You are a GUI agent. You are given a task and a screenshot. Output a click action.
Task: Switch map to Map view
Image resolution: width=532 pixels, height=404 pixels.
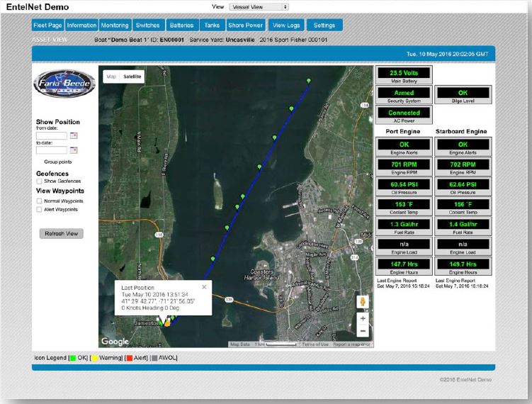pyautogui.click(x=111, y=76)
